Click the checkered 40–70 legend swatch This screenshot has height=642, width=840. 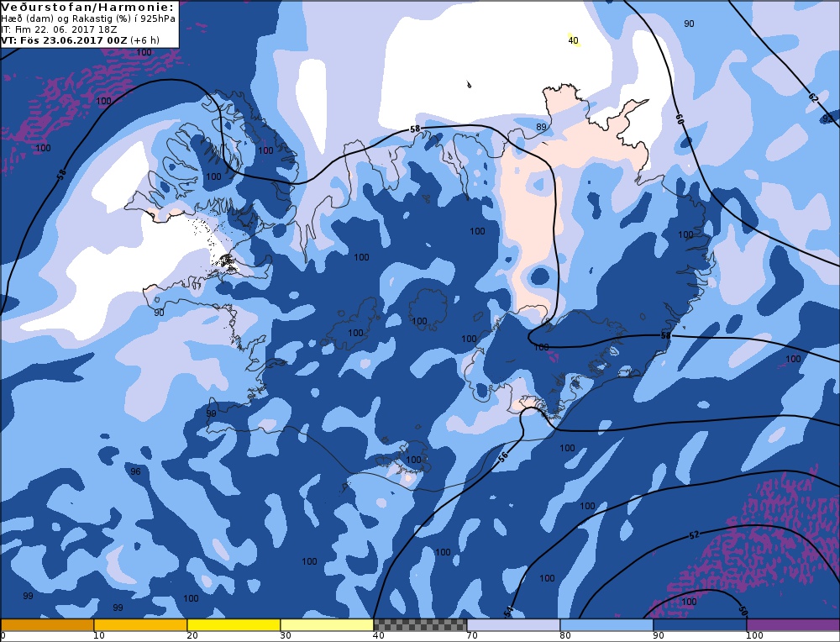(x=420, y=625)
